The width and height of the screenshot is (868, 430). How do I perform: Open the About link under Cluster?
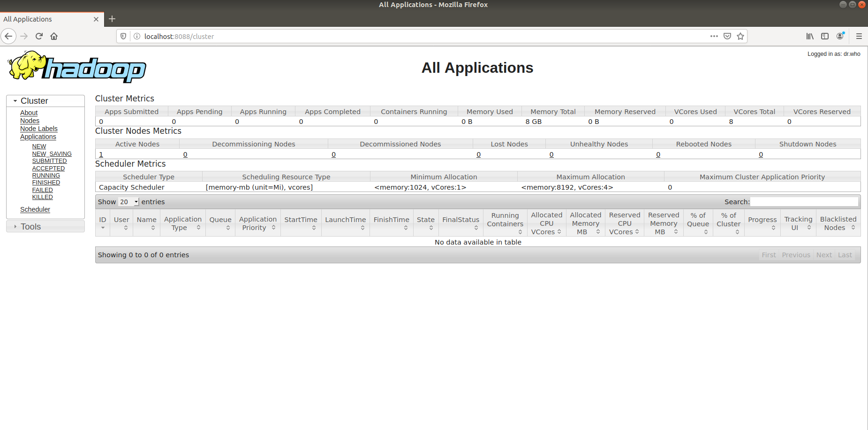[x=29, y=113]
